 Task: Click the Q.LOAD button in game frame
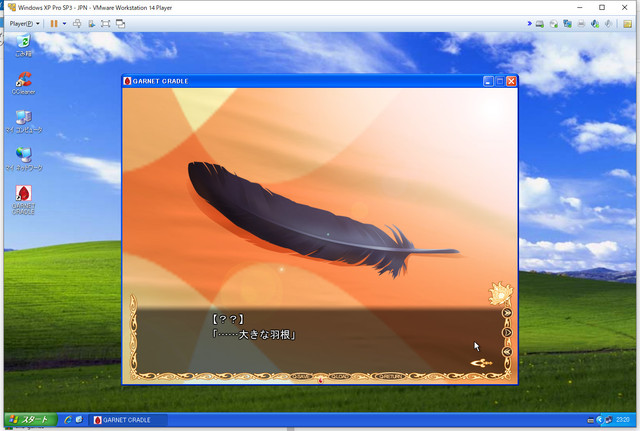[x=339, y=376]
